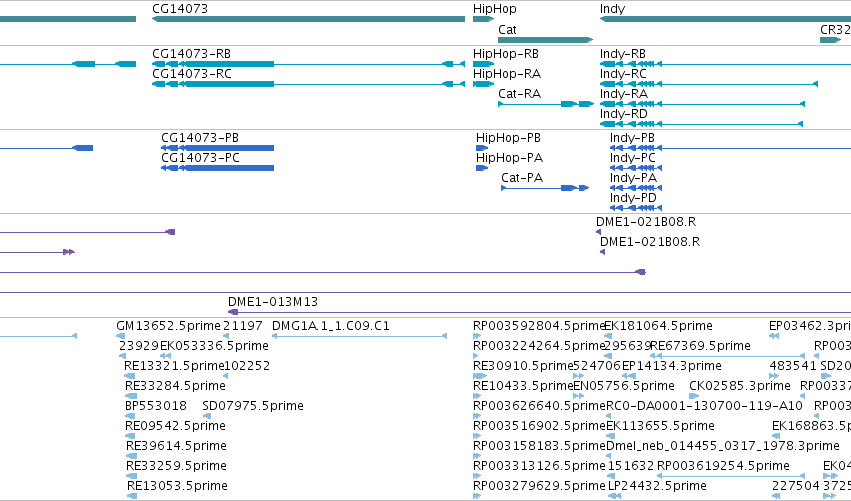Viewport: 851px width, 501px height.
Task: Select EST label RP003619254.5prime
Action: coord(723,467)
